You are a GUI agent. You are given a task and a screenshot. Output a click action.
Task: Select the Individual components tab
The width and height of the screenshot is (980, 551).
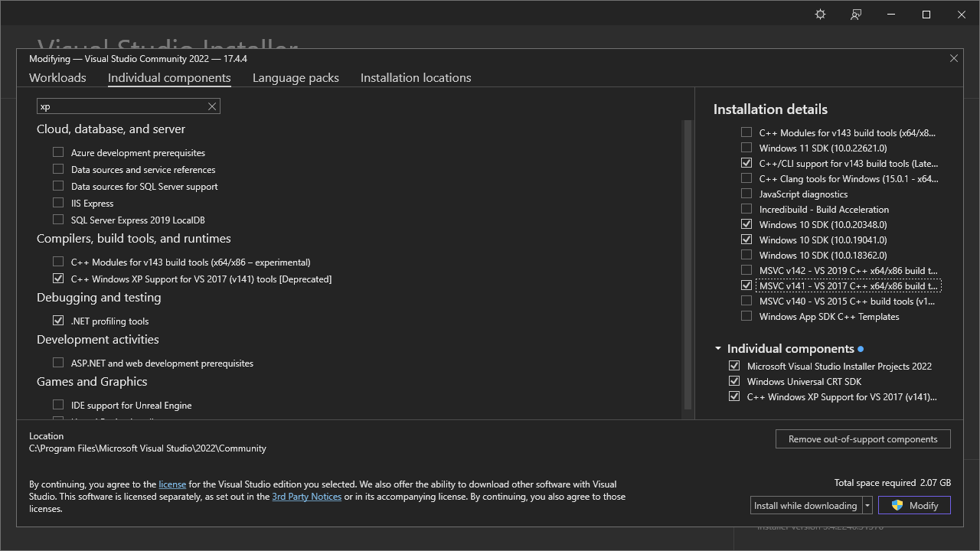[x=169, y=77]
